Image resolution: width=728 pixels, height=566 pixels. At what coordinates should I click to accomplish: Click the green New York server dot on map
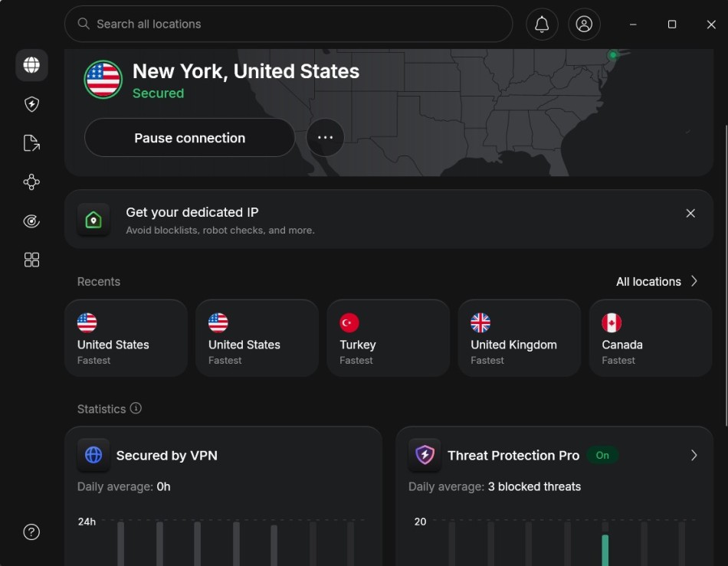[613, 55]
